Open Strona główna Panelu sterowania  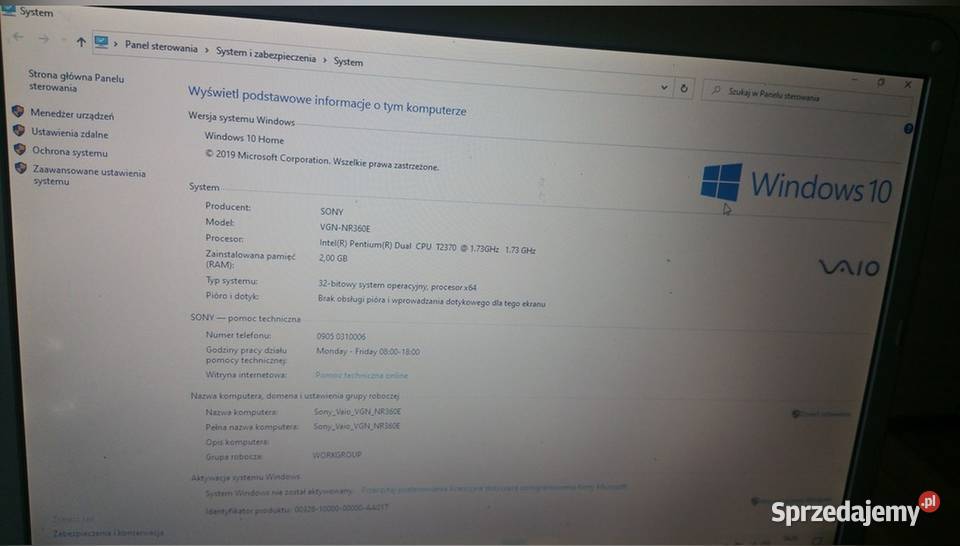click(76, 83)
